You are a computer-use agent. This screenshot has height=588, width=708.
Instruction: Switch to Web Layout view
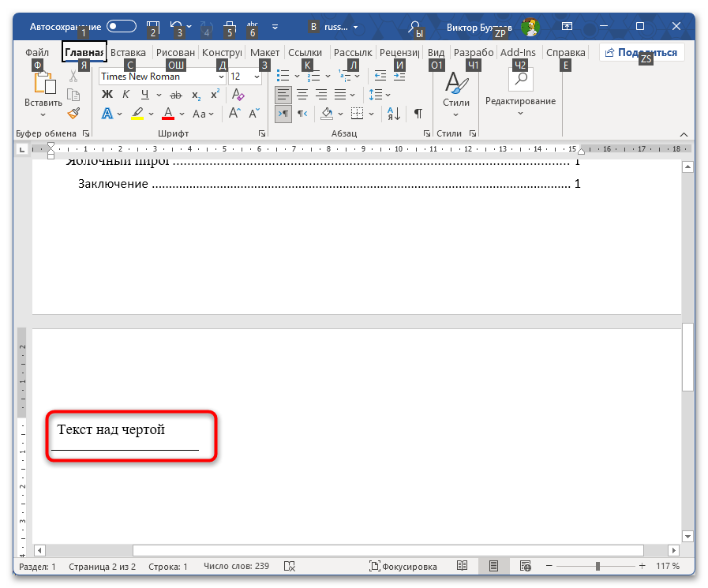click(525, 566)
